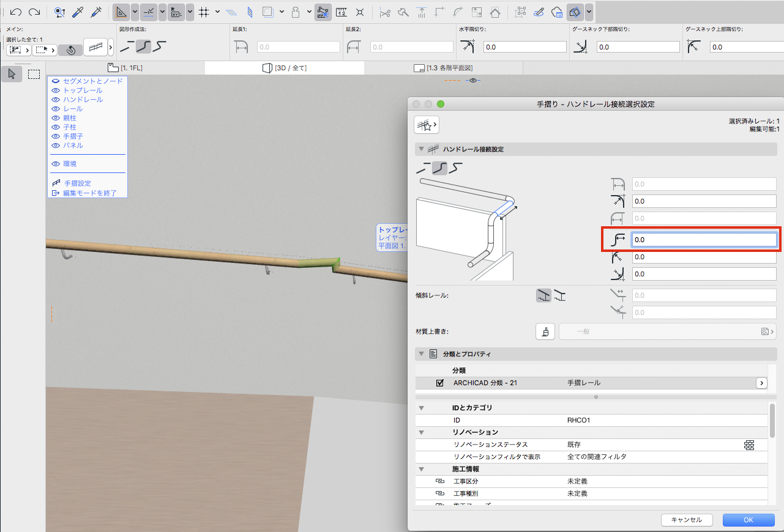Viewport: 784px width, 532px height.
Task: Click the Undo arrow in toolbar
Action: 16,12
